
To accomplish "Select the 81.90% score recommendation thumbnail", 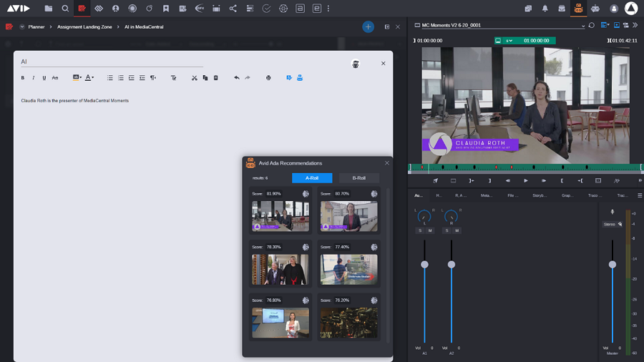I will [x=280, y=216].
